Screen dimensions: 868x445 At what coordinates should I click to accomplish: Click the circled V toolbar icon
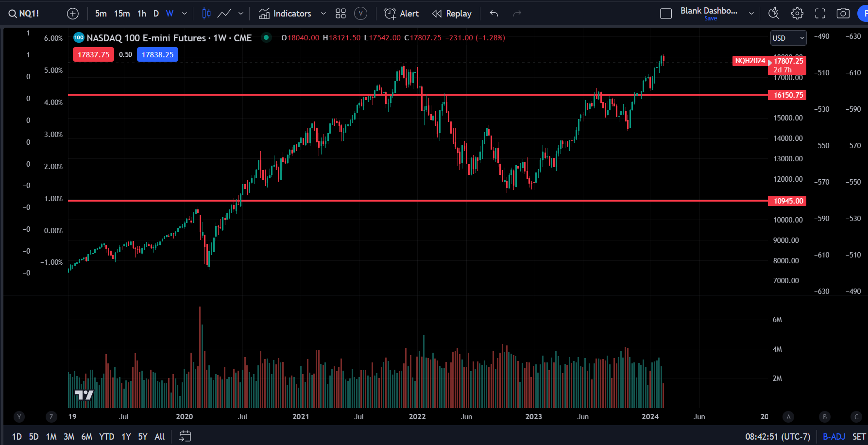360,14
